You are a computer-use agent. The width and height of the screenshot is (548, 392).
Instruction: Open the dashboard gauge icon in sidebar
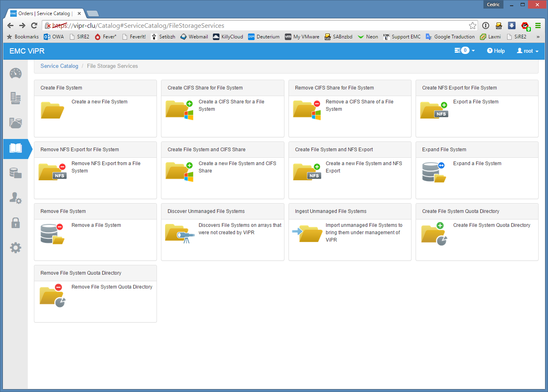click(16, 74)
